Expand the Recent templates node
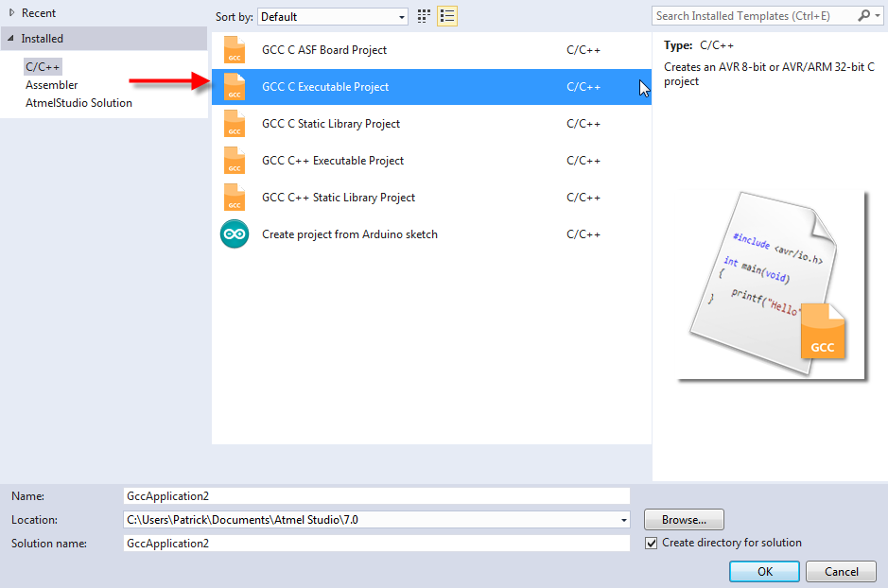Screen dimensions: 888x588 [x=11, y=12]
